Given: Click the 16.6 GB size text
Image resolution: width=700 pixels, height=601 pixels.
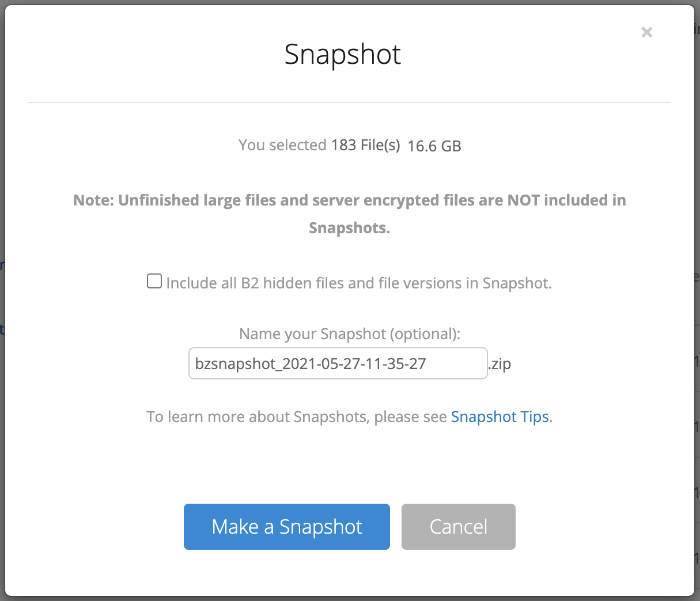Looking at the screenshot, I should coord(434,146).
